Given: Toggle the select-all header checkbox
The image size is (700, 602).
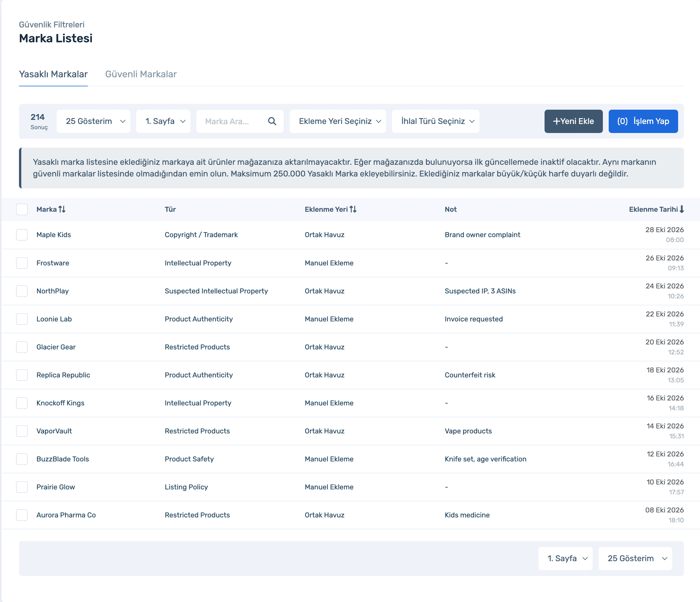Looking at the screenshot, I should (22, 209).
